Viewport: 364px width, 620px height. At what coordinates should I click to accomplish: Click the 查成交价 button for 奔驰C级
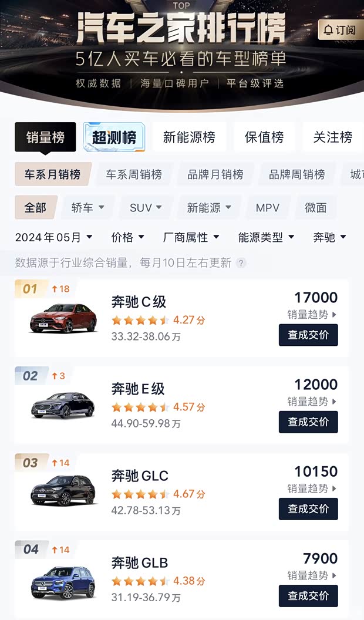coord(308,335)
